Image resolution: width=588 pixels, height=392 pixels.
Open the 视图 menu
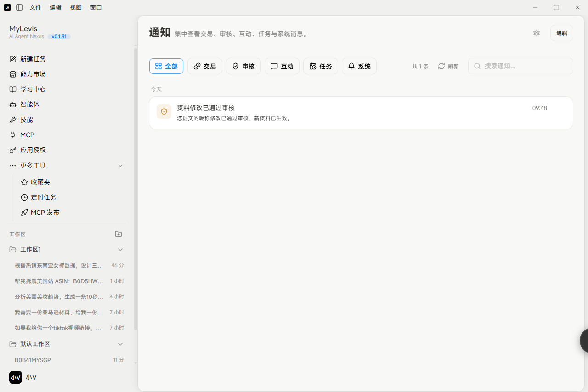coord(76,7)
